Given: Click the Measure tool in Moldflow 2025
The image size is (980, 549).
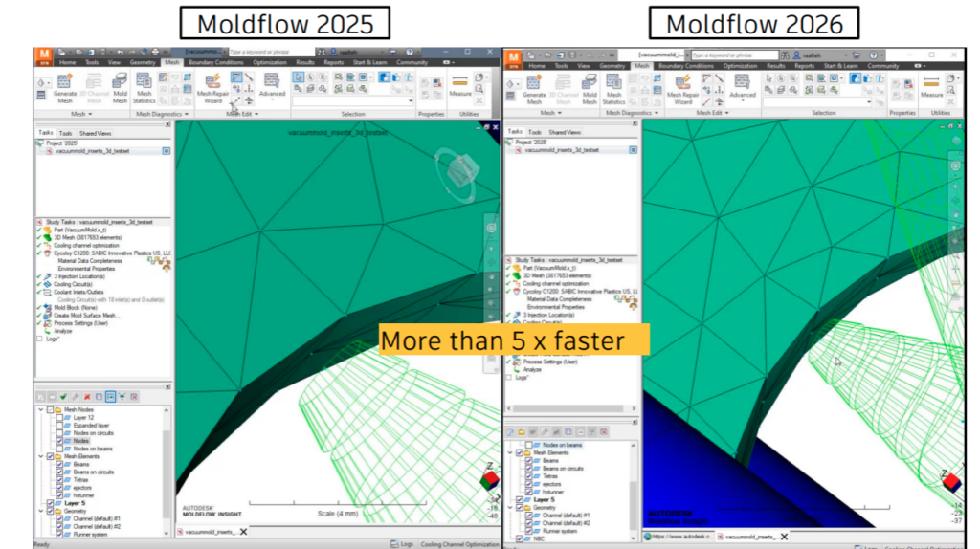Looking at the screenshot, I should (460, 85).
